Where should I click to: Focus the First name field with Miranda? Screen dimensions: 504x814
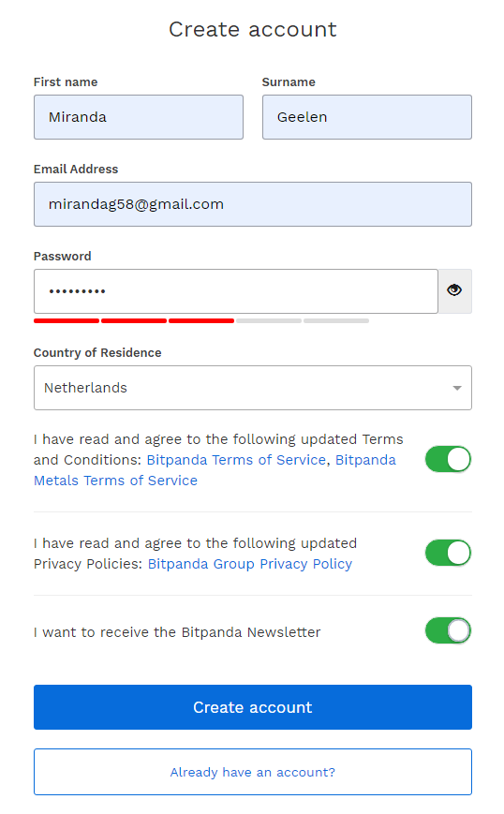click(x=139, y=117)
